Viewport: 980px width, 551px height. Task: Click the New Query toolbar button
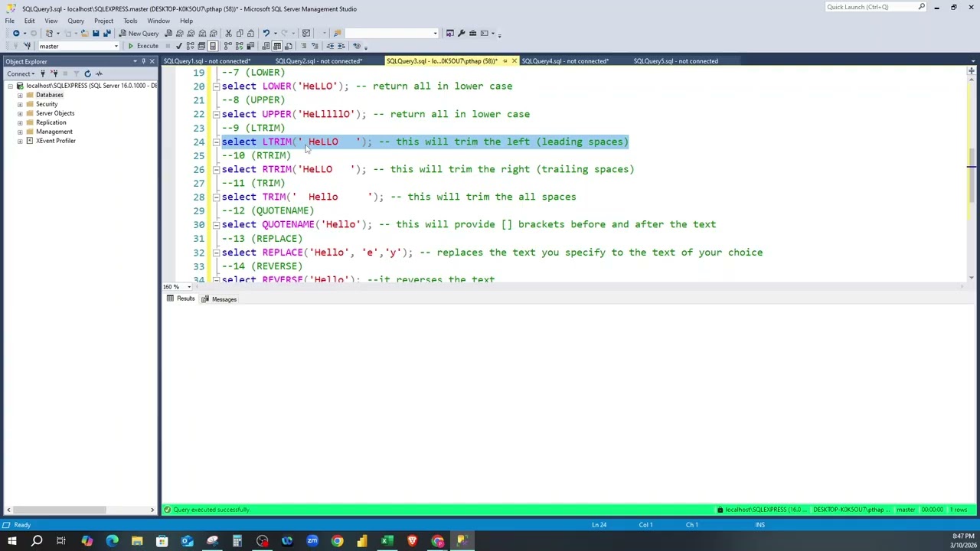(x=139, y=33)
